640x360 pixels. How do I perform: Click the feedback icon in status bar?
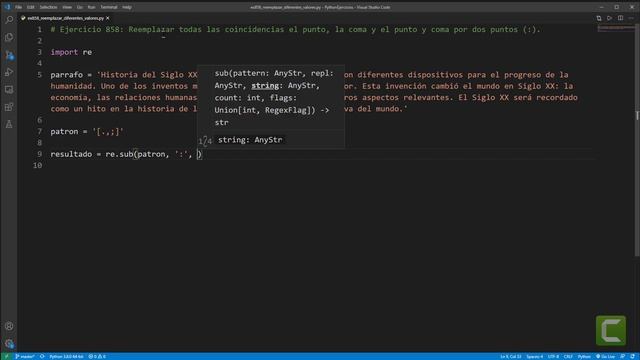click(x=623, y=356)
